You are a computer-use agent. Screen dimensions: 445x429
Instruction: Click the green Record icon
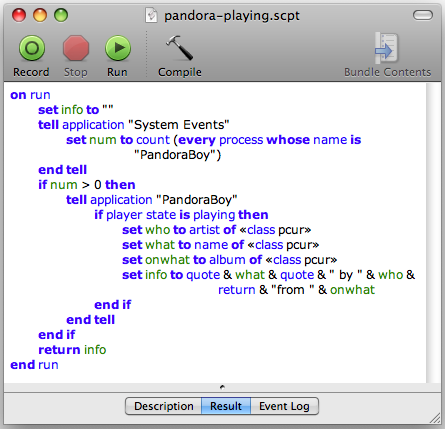[32, 48]
